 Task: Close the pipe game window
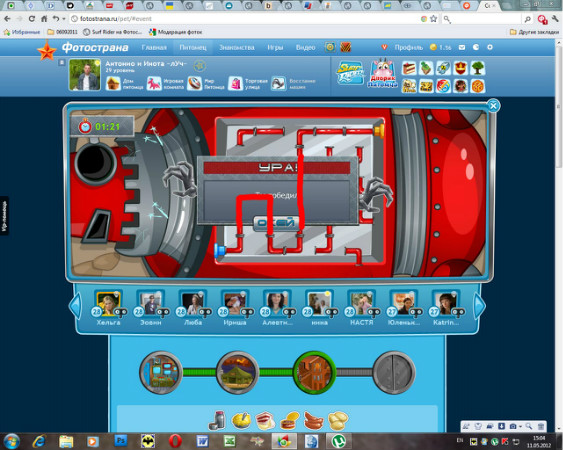click(493, 106)
